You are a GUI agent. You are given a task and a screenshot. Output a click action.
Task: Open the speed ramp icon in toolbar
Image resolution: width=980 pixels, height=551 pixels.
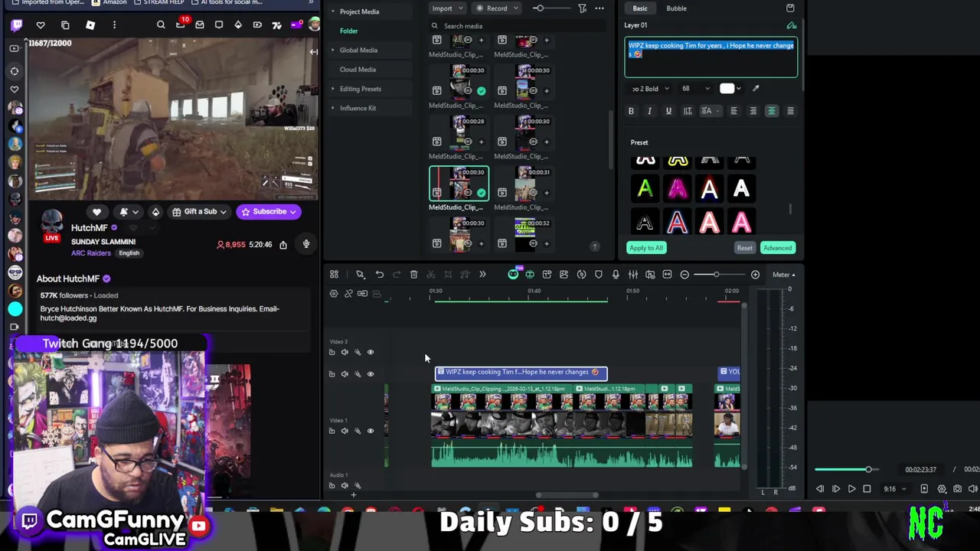point(581,275)
